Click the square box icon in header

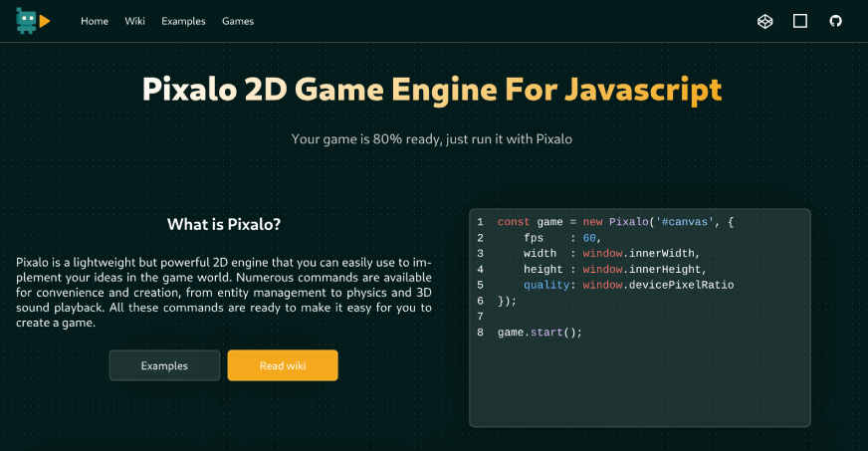click(x=800, y=21)
